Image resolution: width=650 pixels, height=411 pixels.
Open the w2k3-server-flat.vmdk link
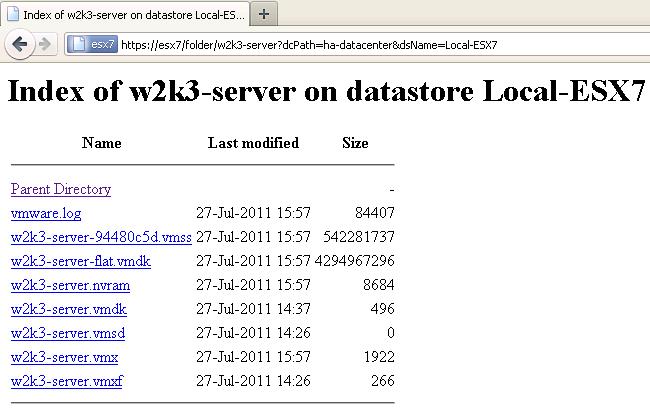(81, 261)
